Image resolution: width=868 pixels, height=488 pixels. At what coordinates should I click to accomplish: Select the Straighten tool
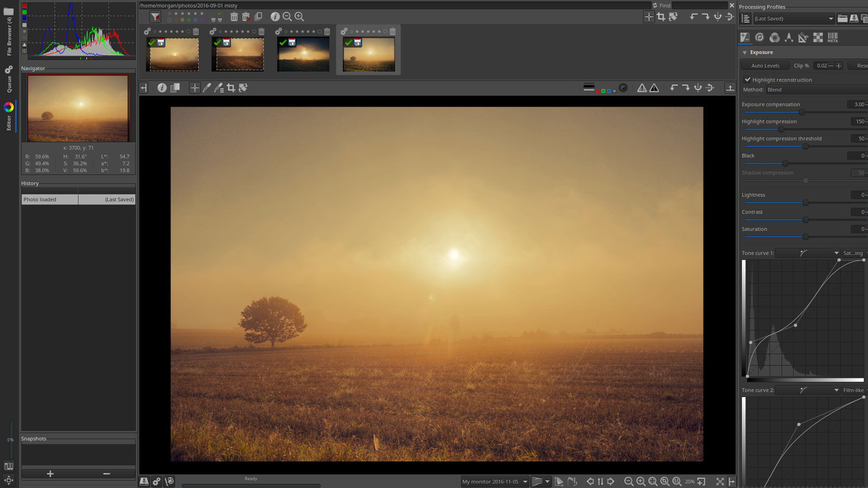pos(244,88)
